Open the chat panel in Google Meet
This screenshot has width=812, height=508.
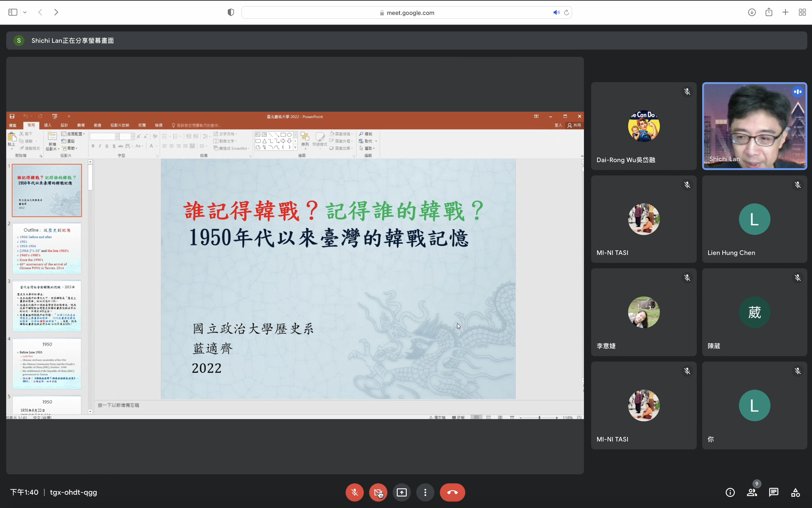click(x=773, y=492)
